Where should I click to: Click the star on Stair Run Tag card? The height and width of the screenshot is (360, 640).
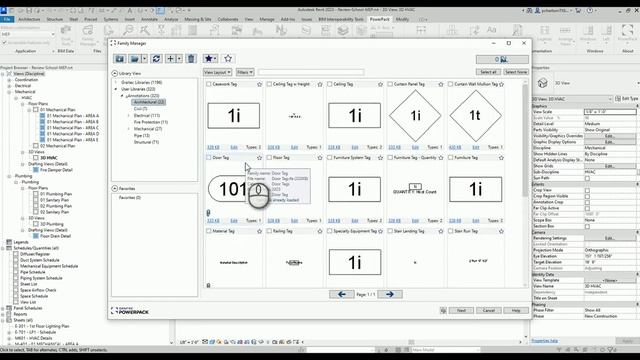(x=501, y=231)
